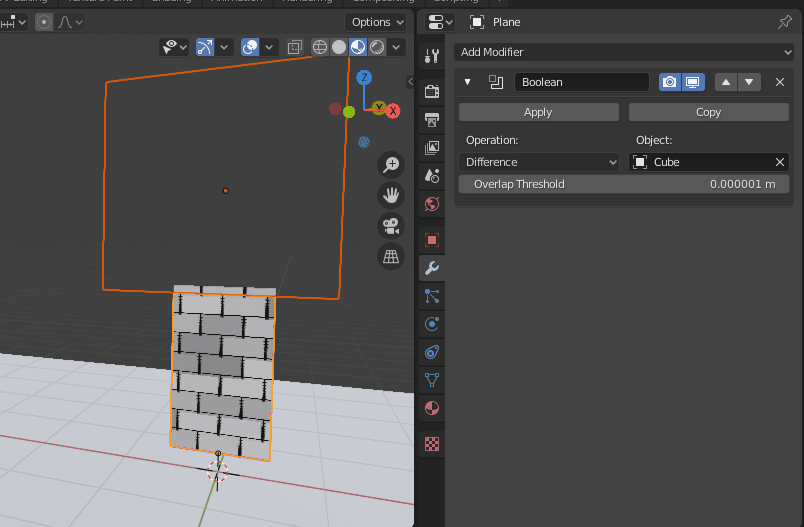
Task: Click the viewport zoom magnifier icon
Action: coord(391,165)
